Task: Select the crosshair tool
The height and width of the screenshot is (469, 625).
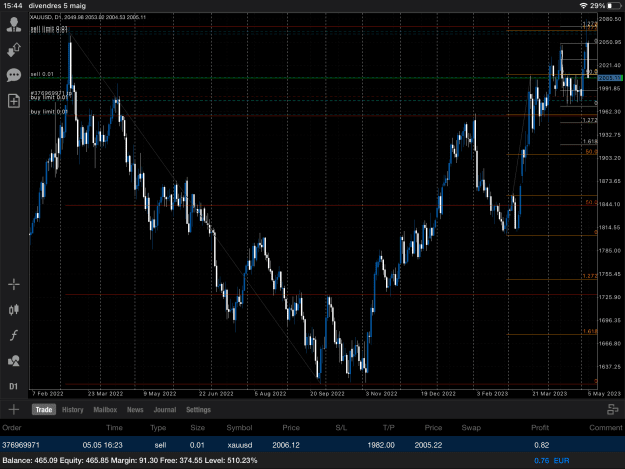Action: (x=14, y=285)
